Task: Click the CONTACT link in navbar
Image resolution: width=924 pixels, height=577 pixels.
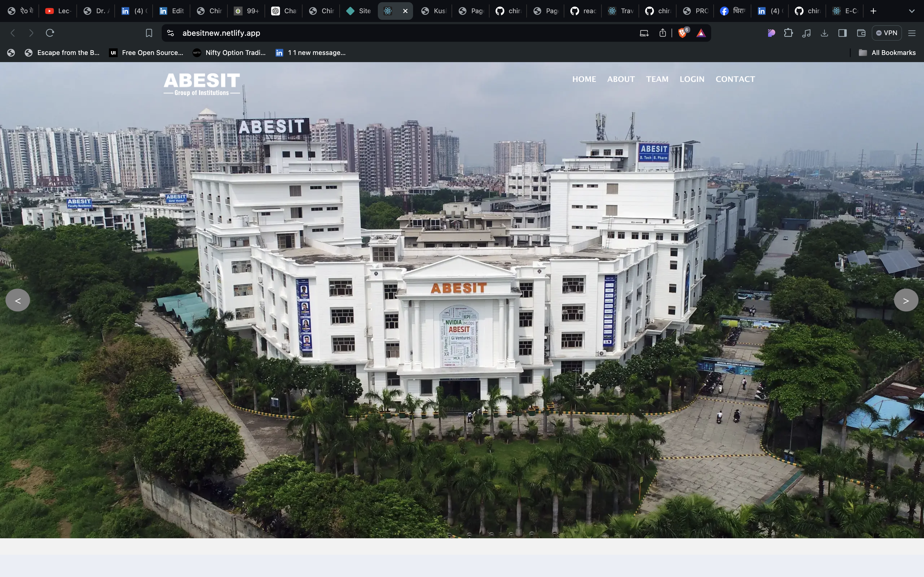Action: [x=735, y=79]
